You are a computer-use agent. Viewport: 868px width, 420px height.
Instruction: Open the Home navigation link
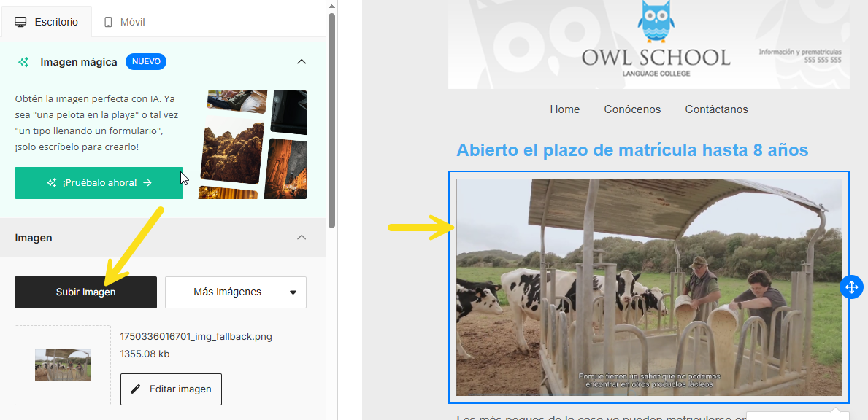tap(564, 109)
